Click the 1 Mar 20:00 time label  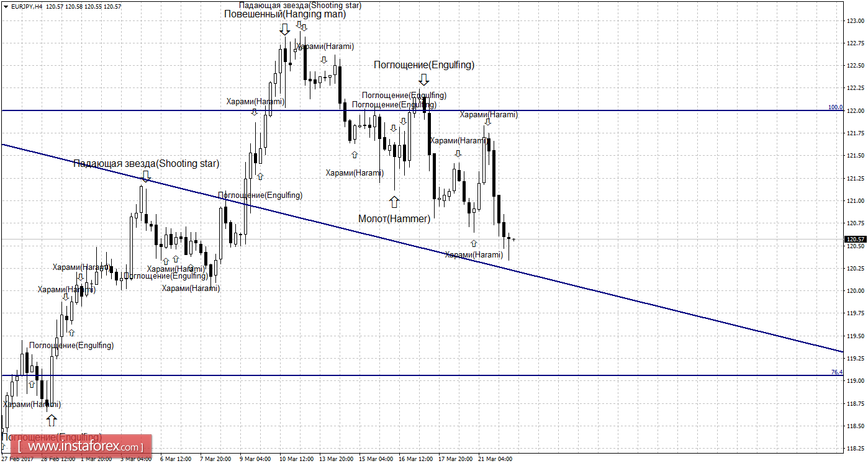[x=96, y=460]
